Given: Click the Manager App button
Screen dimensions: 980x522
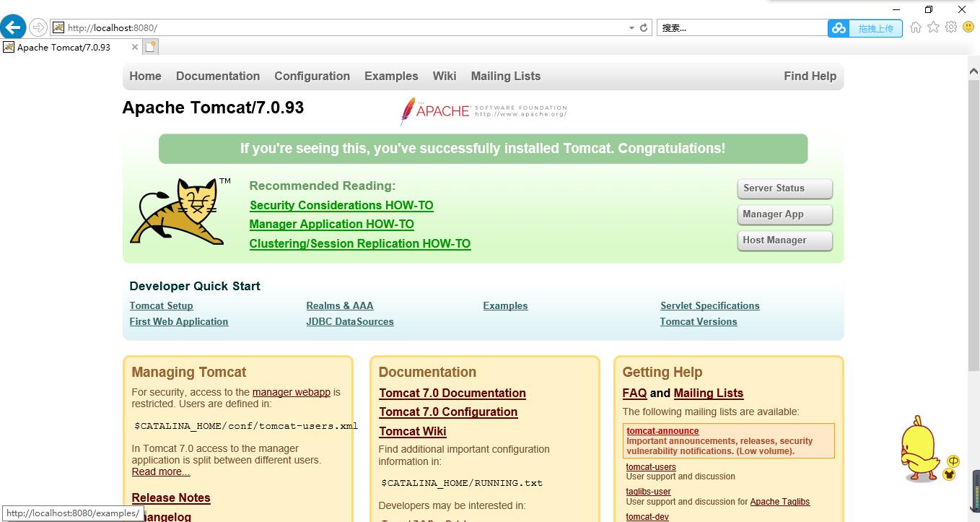Looking at the screenshot, I should click(784, 214).
